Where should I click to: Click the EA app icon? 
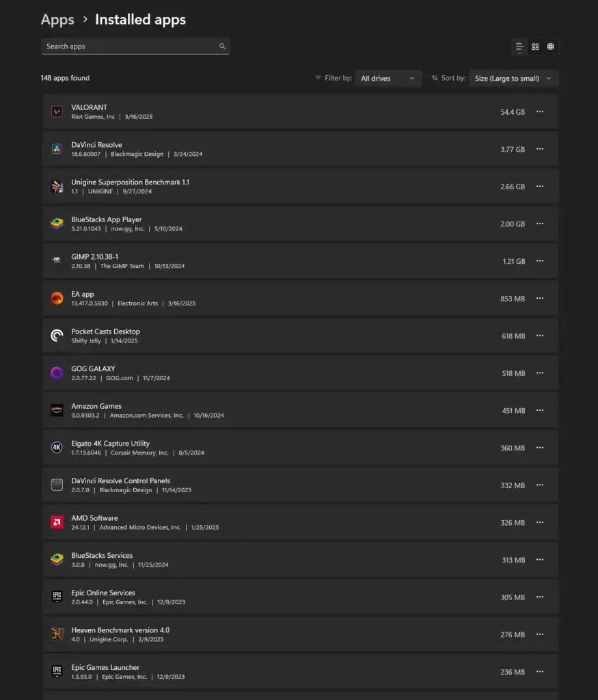pyautogui.click(x=57, y=298)
